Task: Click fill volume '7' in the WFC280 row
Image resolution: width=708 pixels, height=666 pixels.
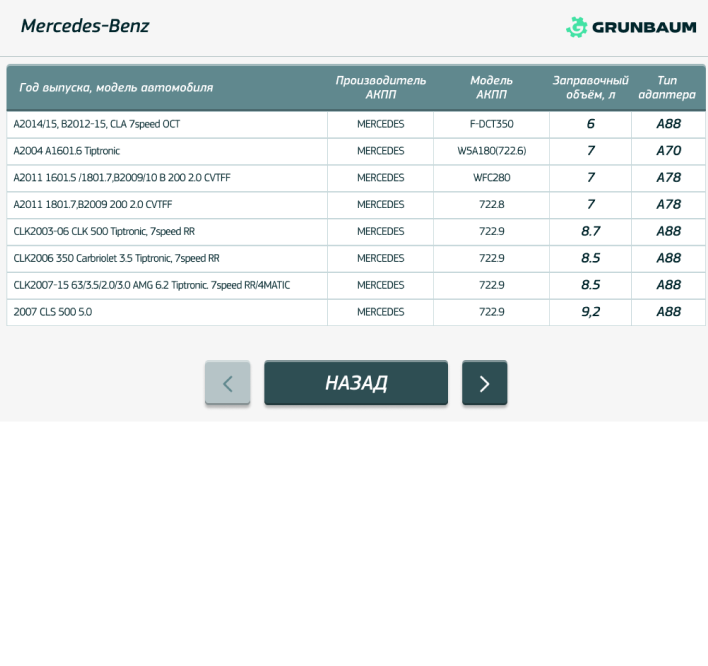Action: (x=591, y=177)
